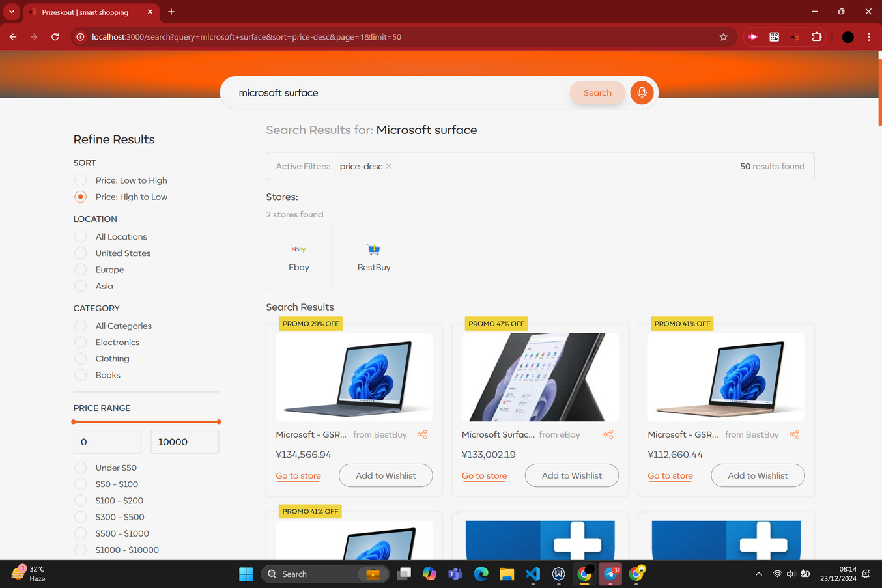
Task: Go back to the previous page
Action: coord(13,37)
